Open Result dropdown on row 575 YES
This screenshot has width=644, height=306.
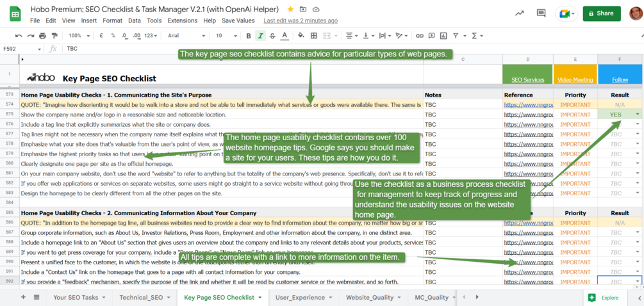pyautogui.click(x=638, y=115)
